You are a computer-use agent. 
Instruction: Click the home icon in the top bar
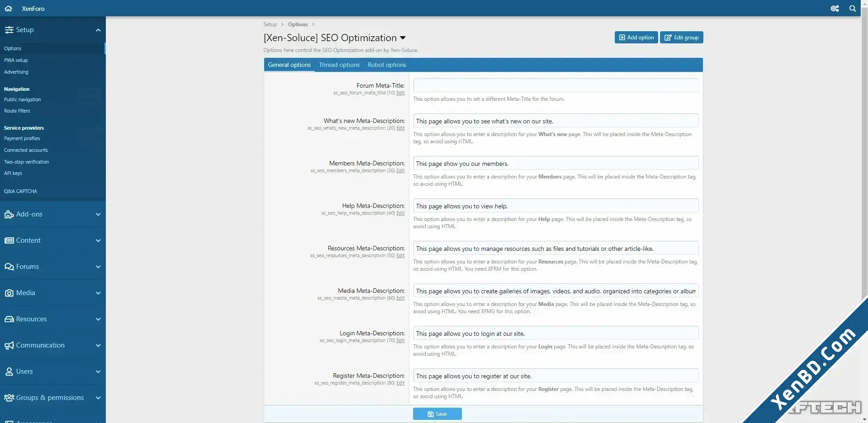[x=8, y=8]
